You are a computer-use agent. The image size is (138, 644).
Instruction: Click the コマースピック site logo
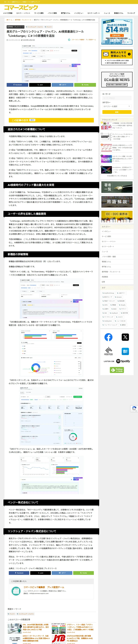click(21, 8)
